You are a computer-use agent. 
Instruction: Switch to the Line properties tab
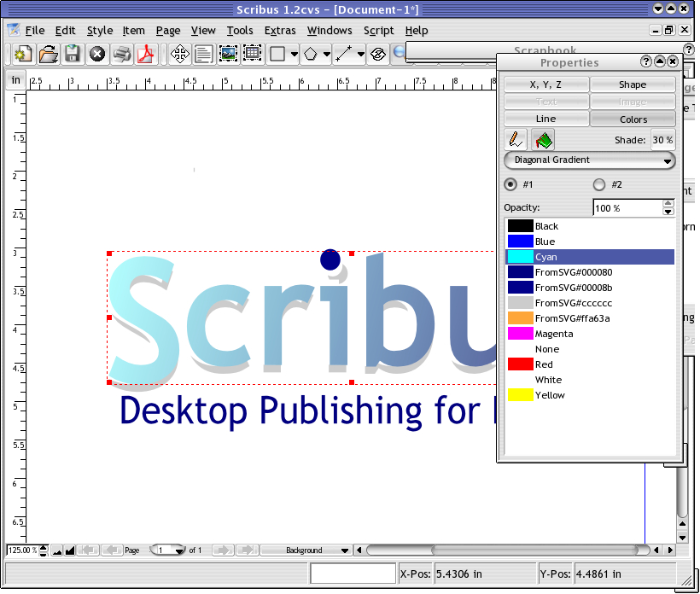(x=546, y=119)
